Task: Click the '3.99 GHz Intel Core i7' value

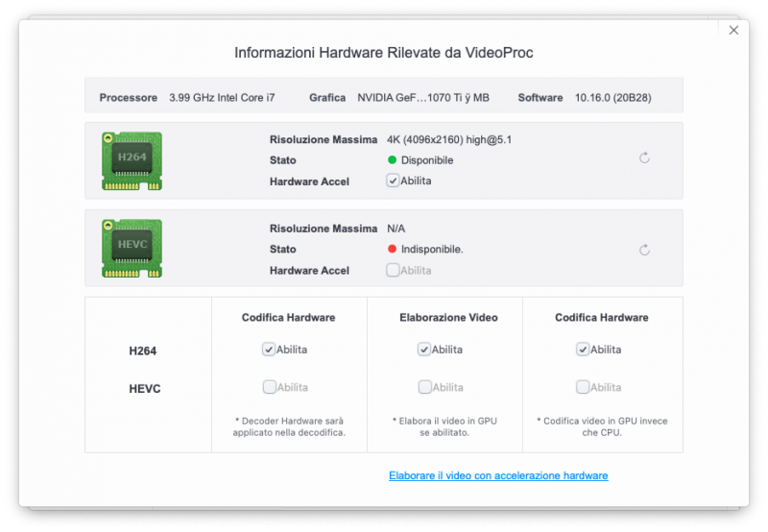Action: 222,98
